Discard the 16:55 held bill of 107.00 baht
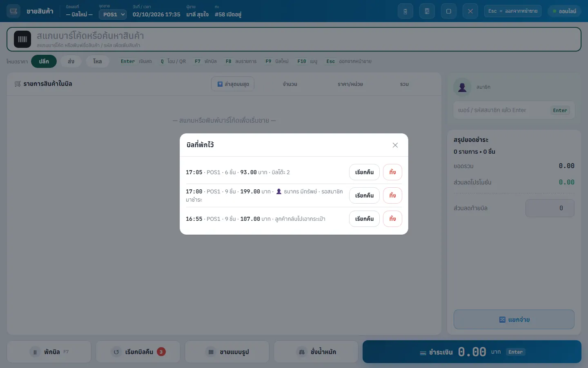Screen dimensions: 588x368 [392, 219]
